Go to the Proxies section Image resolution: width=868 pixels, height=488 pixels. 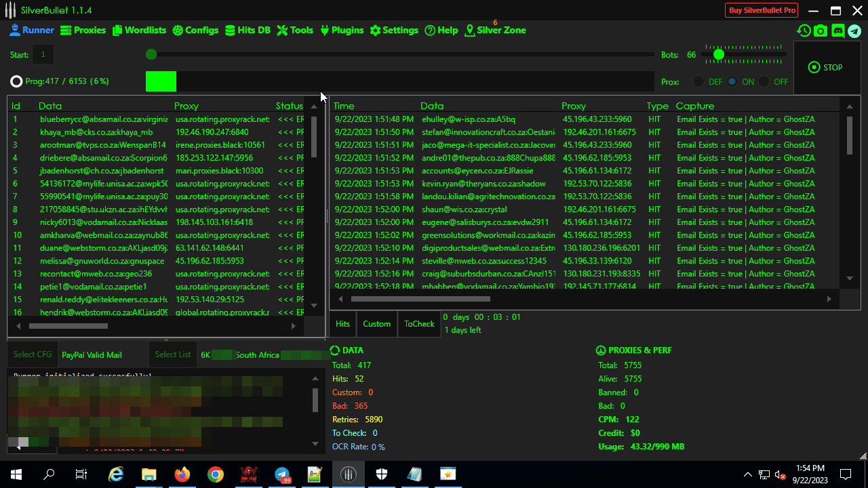pyautogui.click(x=83, y=30)
